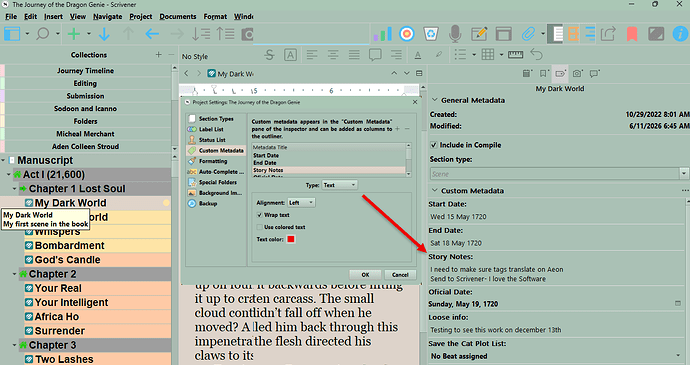Collapse the Chapter 2 folder
Viewport: 690px width, 365px height.
pos(14,274)
